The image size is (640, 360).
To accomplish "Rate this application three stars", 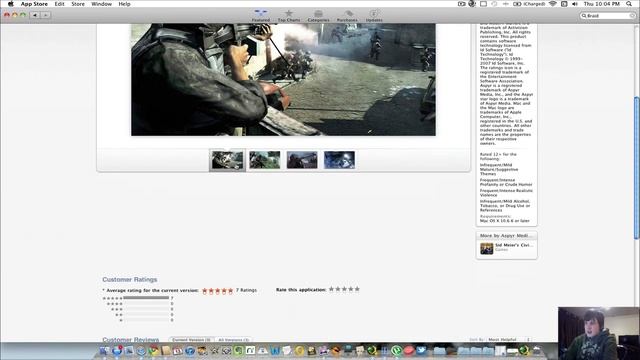I will 344,289.
